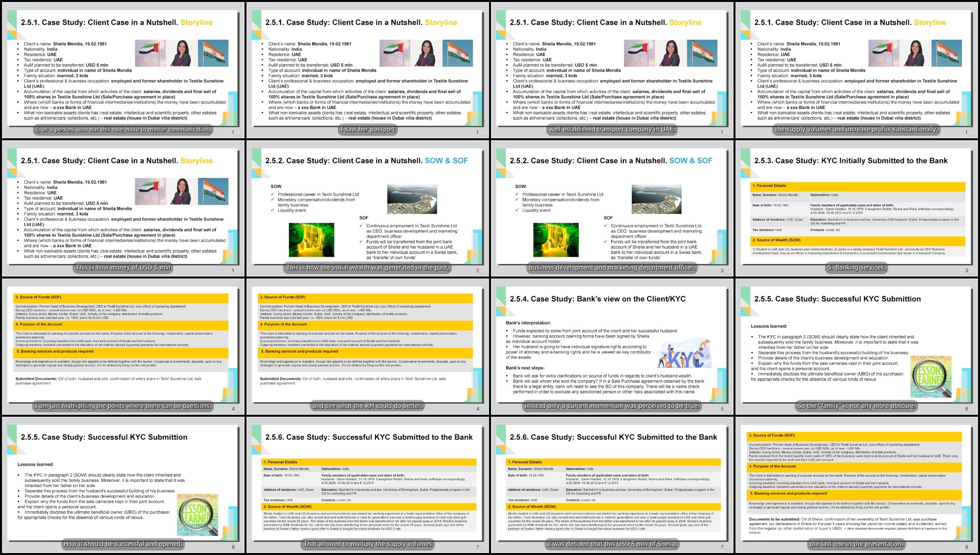Pick thumbnail captioned "family is not any more obscure"
The height and width of the screenshot is (555, 980).
click(856, 346)
